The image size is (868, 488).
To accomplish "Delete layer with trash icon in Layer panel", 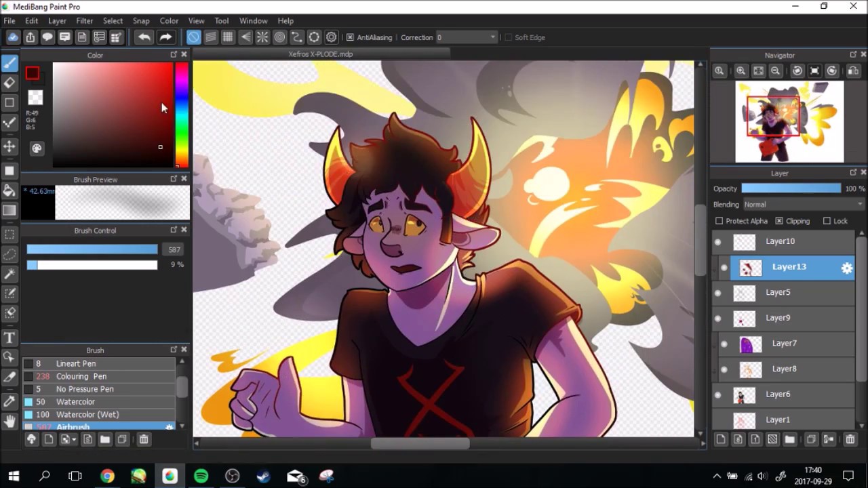I will pyautogui.click(x=850, y=439).
